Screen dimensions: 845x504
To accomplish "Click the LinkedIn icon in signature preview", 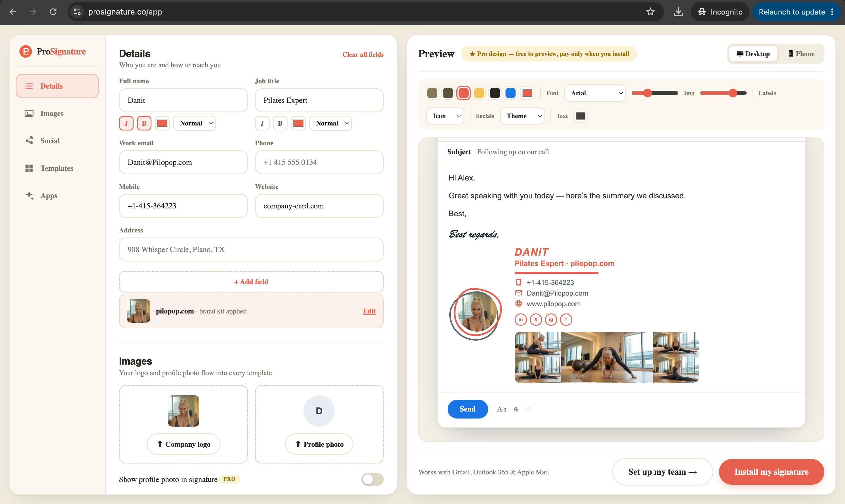I will click(x=521, y=319).
